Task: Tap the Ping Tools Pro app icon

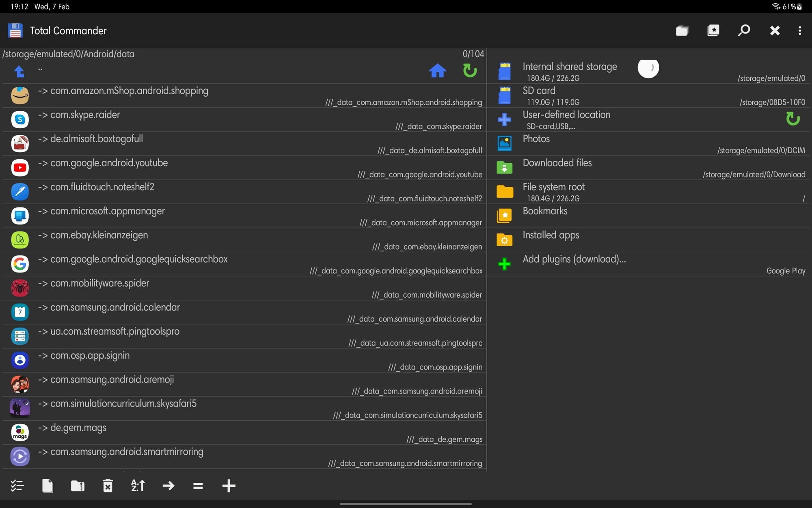Action: 19,336
